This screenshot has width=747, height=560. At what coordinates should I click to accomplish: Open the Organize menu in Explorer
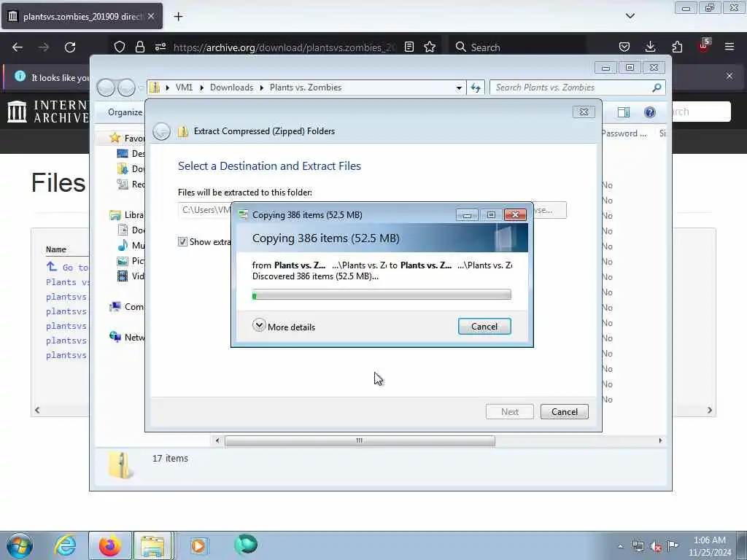click(125, 112)
